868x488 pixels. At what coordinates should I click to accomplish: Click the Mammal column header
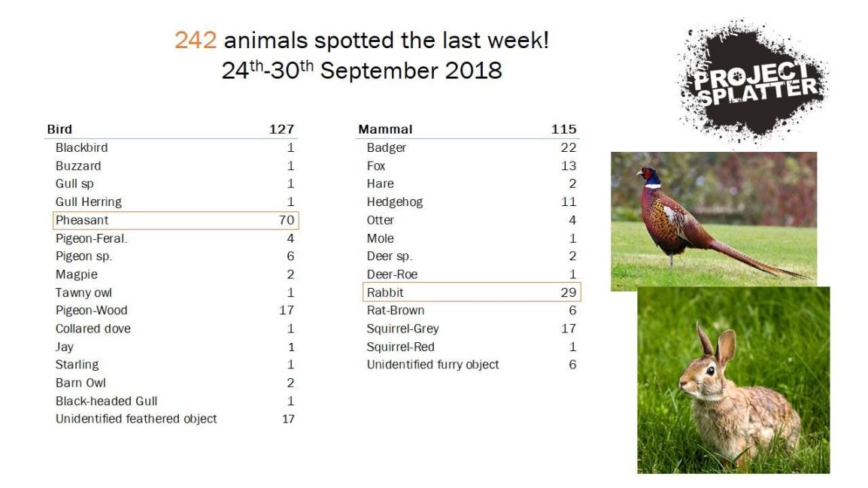pos(385,129)
